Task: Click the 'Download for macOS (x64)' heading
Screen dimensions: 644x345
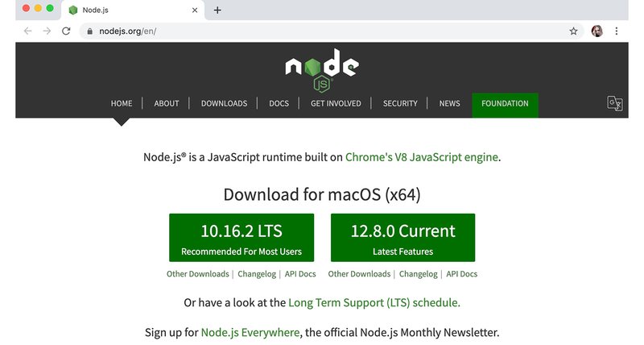Action: pyautogui.click(x=322, y=194)
